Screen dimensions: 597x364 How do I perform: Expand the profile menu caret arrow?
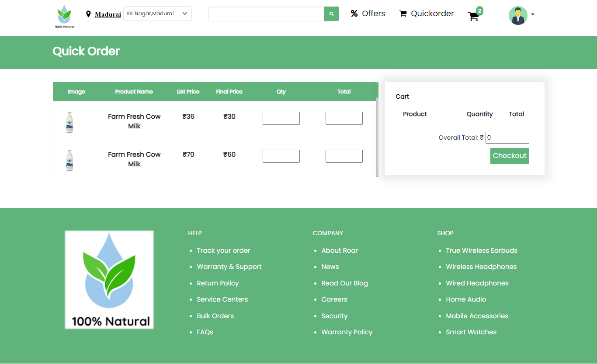click(x=533, y=15)
